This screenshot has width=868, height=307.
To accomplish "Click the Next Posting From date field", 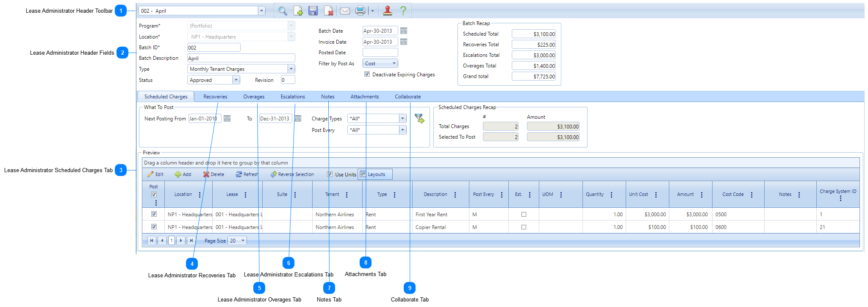I will (205, 119).
